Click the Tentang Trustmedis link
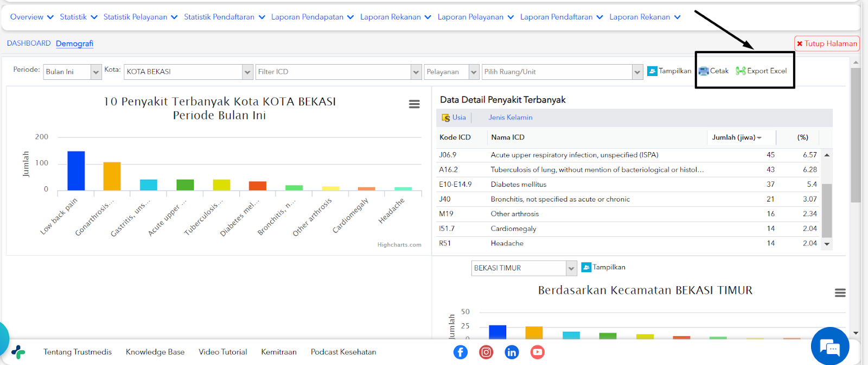Viewport: 868px width, 365px height. 78,352
